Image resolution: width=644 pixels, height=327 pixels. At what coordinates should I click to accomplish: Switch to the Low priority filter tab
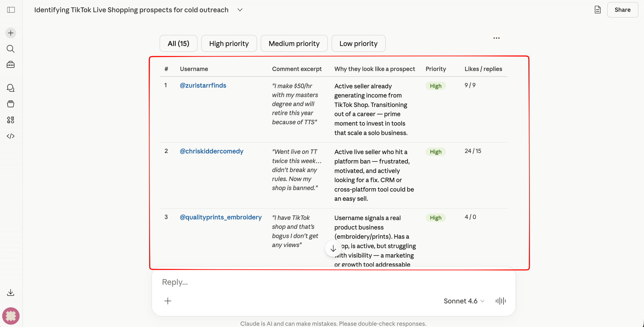[x=358, y=43]
